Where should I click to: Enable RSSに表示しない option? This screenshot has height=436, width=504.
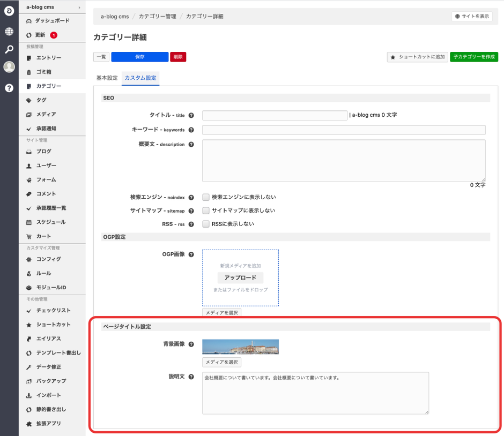(205, 224)
